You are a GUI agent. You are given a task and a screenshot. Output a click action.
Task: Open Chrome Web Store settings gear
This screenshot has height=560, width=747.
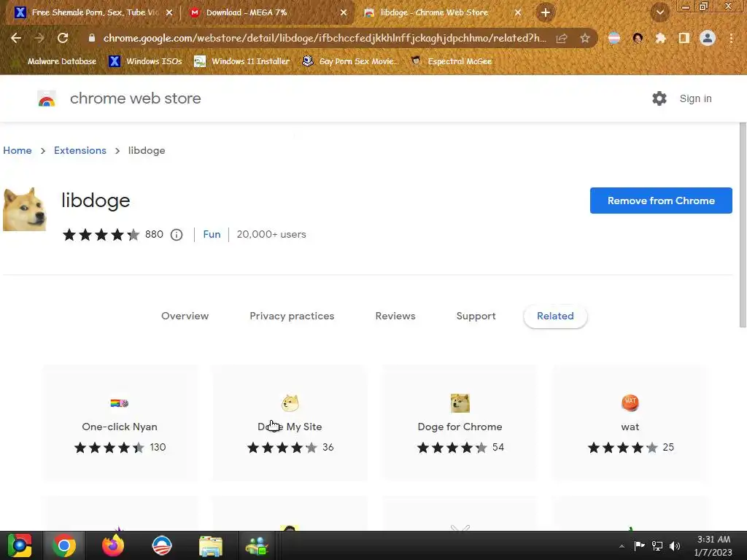(659, 98)
